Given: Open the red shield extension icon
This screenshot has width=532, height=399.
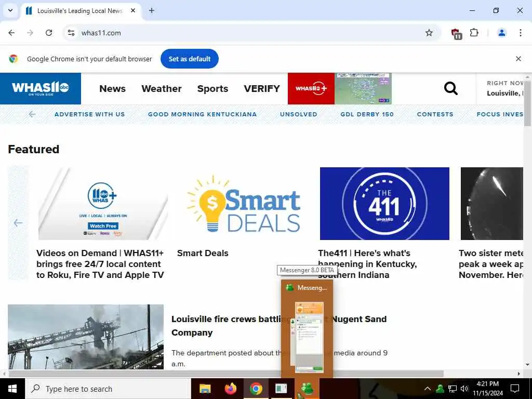Looking at the screenshot, I should [x=456, y=33].
